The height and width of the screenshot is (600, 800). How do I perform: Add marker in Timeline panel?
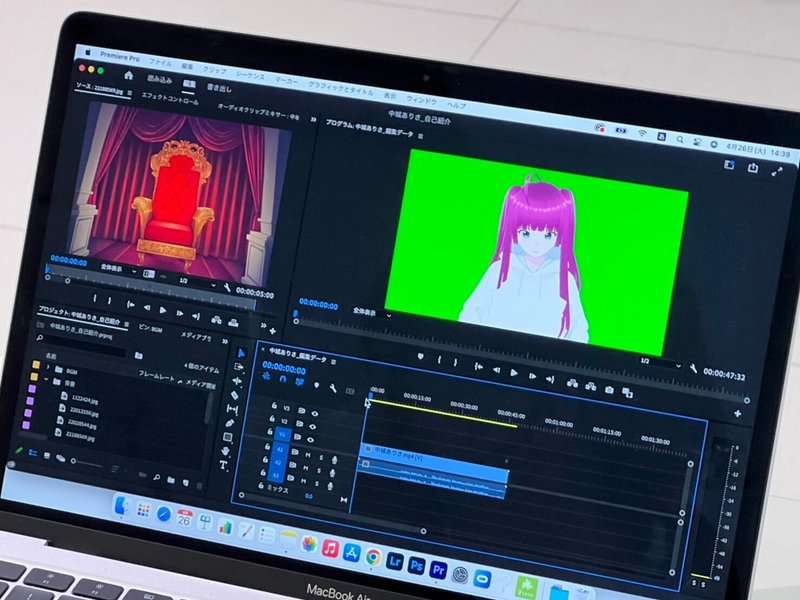click(316, 386)
